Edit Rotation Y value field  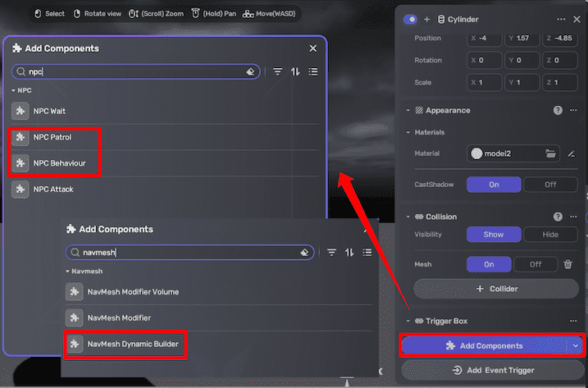point(522,61)
